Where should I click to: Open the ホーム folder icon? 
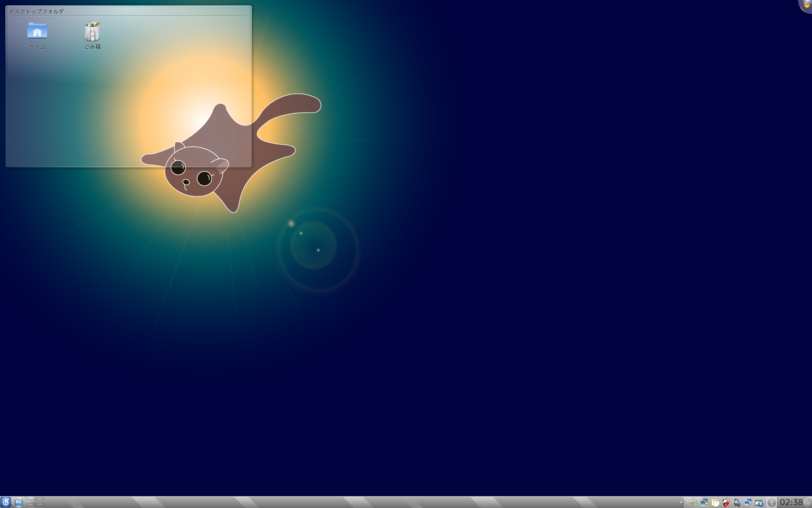click(37, 36)
